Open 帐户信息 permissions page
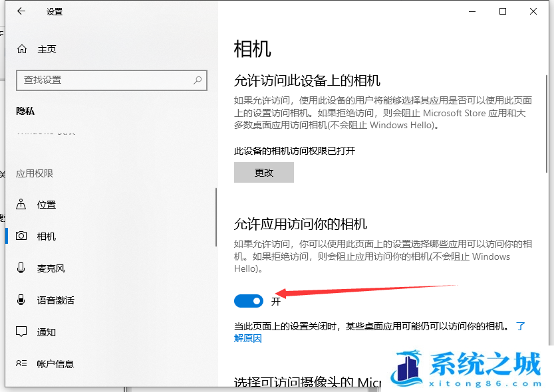Viewport: 554px width, 392px height. (55, 364)
